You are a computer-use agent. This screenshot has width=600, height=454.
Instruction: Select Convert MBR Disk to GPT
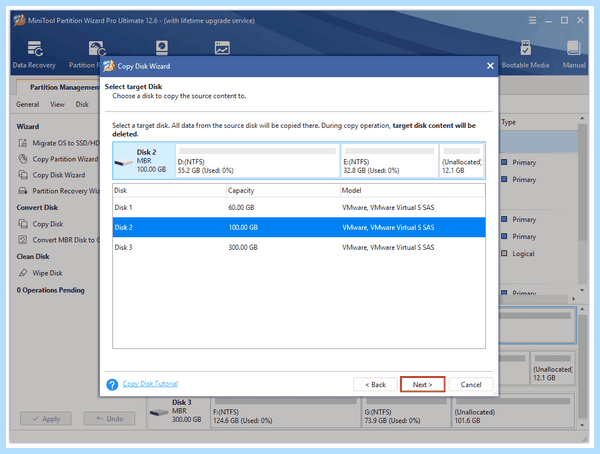tap(59, 240)
